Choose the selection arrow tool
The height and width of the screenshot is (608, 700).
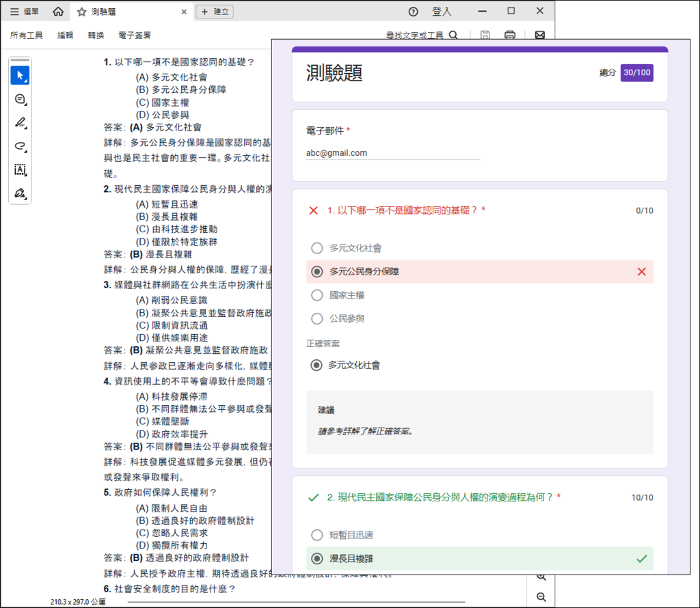click(20, 75)
